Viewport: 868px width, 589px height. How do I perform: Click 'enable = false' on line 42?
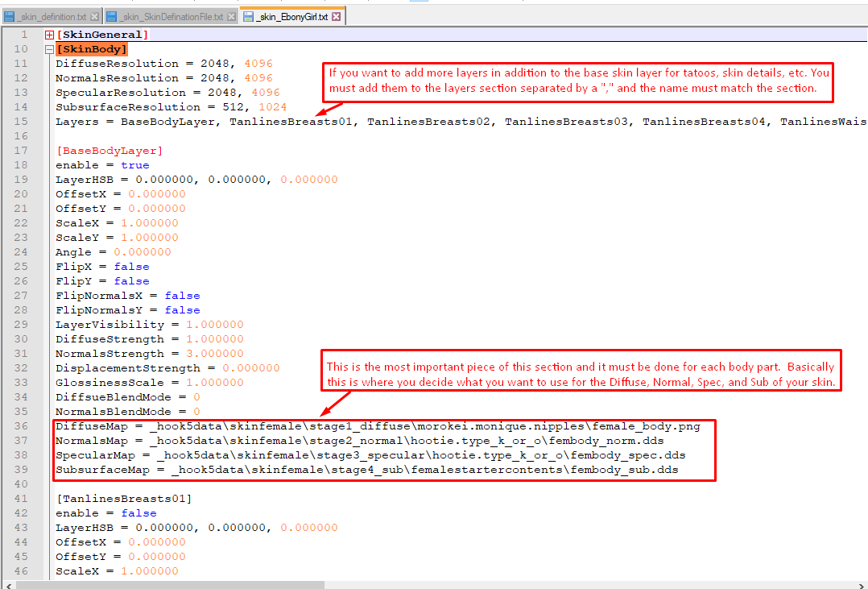(x=106, y=513)
